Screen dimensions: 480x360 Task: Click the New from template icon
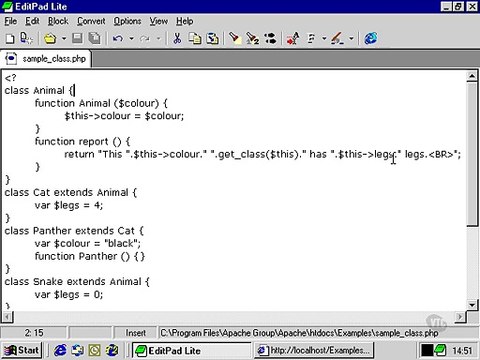coord(26,39)
